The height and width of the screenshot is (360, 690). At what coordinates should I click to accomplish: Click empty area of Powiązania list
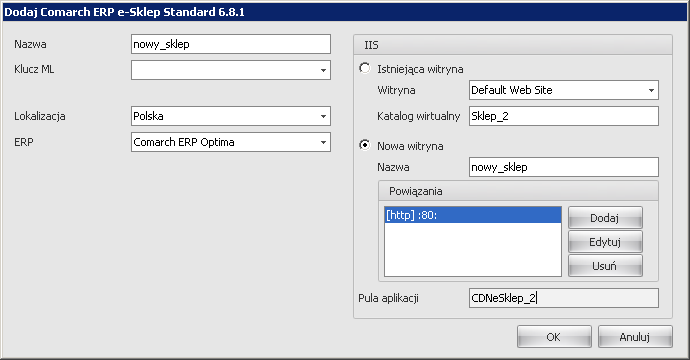tap(473, 250)
